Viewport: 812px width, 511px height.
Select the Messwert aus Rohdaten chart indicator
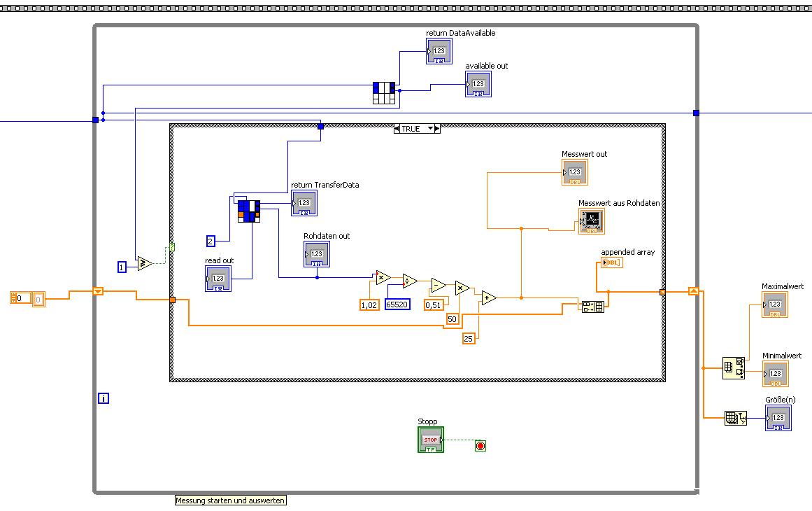(592, 221)
